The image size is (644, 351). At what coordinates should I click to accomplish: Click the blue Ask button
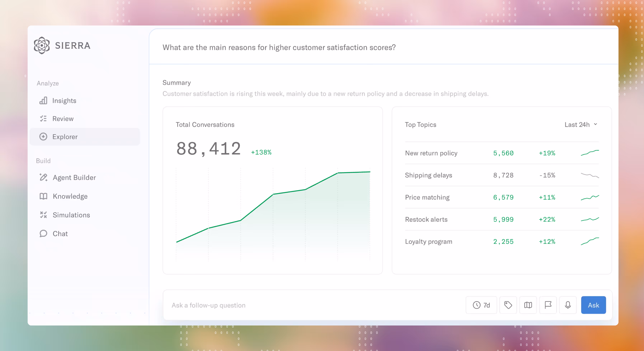tap(593, 305)
